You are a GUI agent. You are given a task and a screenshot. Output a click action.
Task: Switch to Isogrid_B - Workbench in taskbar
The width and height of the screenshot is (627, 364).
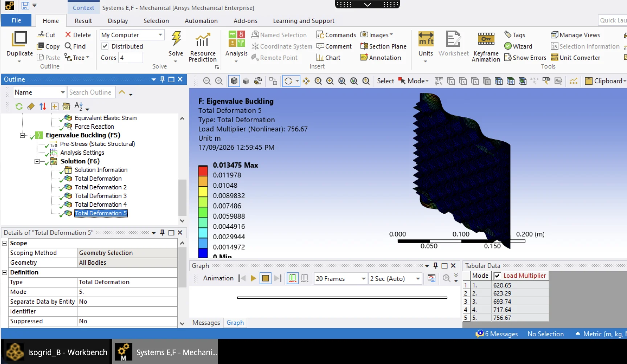pos(56,352)
